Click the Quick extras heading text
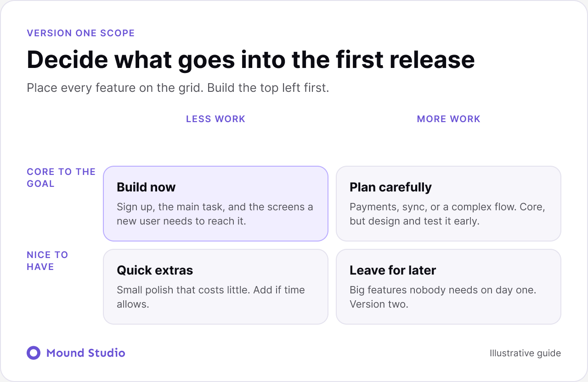 (x=155, y=270)
